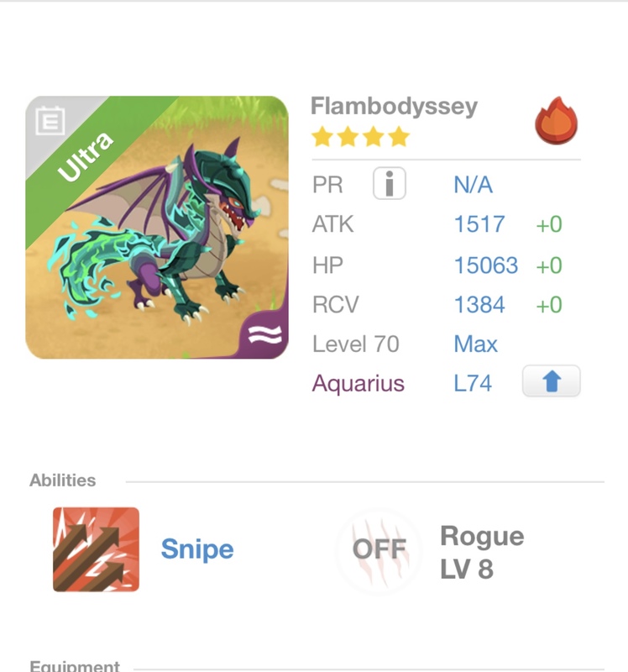Click the blue Aquarius level-up arrow
This screenshot has height=672, width=628.
[x=551, y=383]
